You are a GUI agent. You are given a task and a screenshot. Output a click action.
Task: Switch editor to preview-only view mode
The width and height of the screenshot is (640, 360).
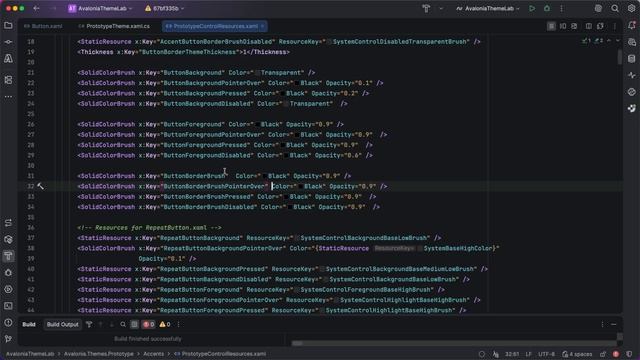(574, 26)
